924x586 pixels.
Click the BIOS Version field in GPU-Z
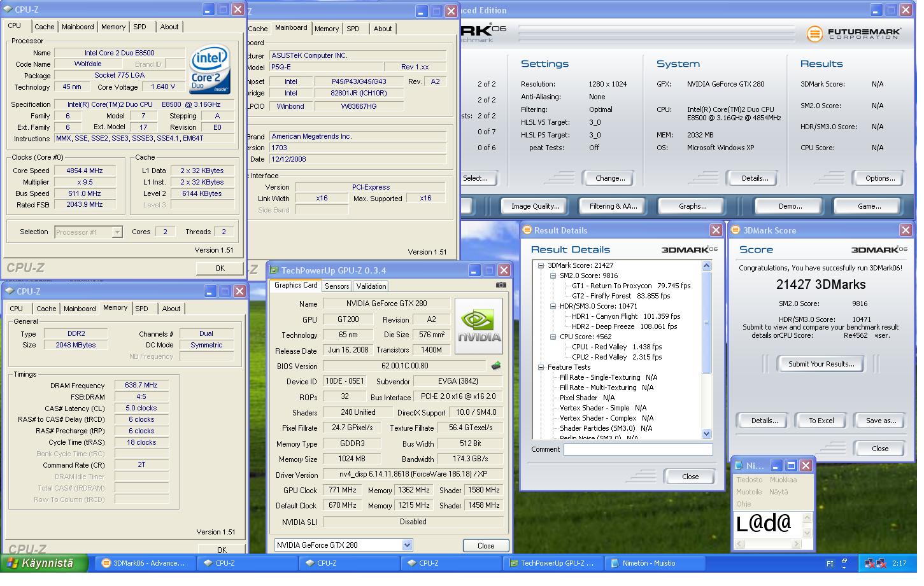(x=405, y=366)
